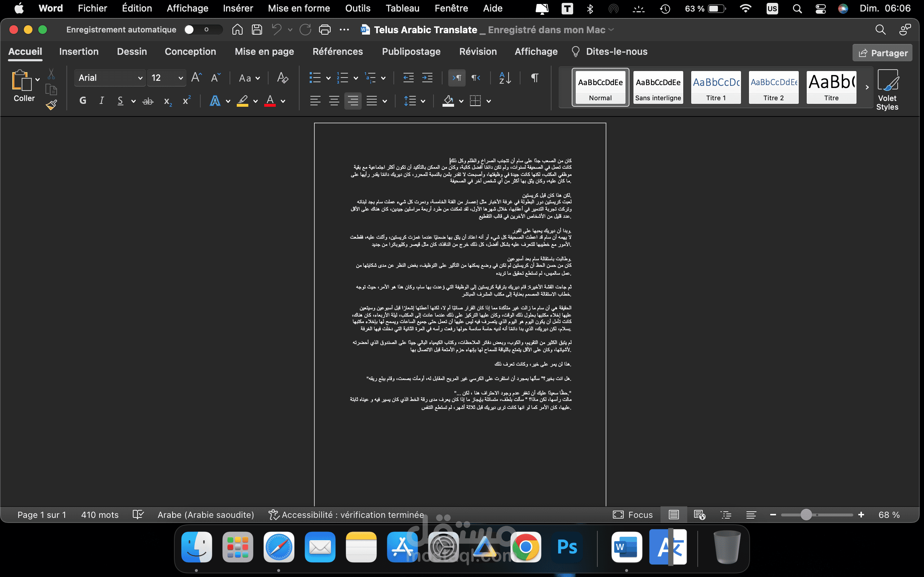This screenshot has width=924, height=577.
Task: Switch to the Références ribbon tab
Action: click(x=337, y=52)
